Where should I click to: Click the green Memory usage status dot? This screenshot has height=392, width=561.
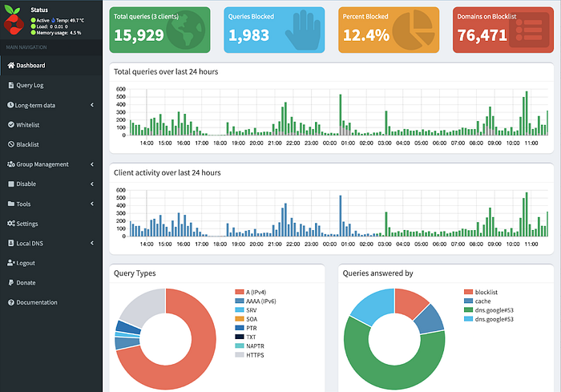(34, 33)
